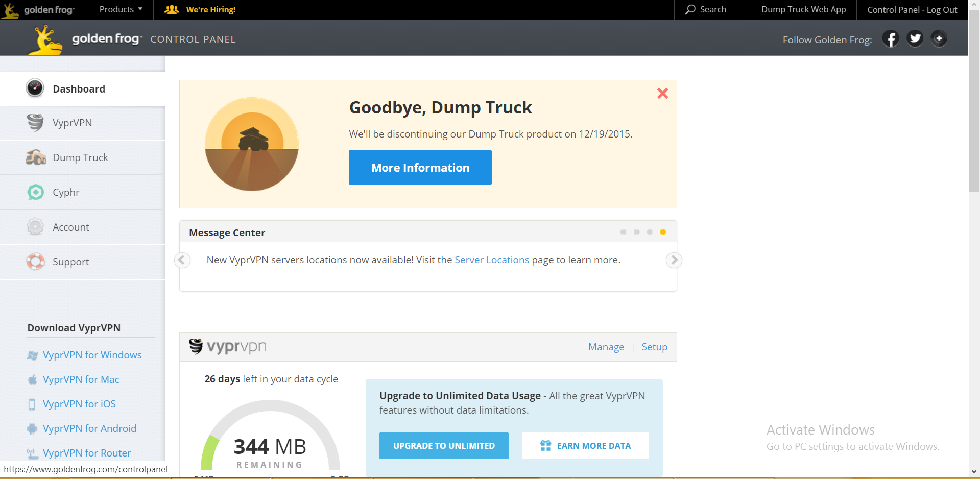Show next Message Center message
The height and width of the screenshot is (479, 980).
674,260
